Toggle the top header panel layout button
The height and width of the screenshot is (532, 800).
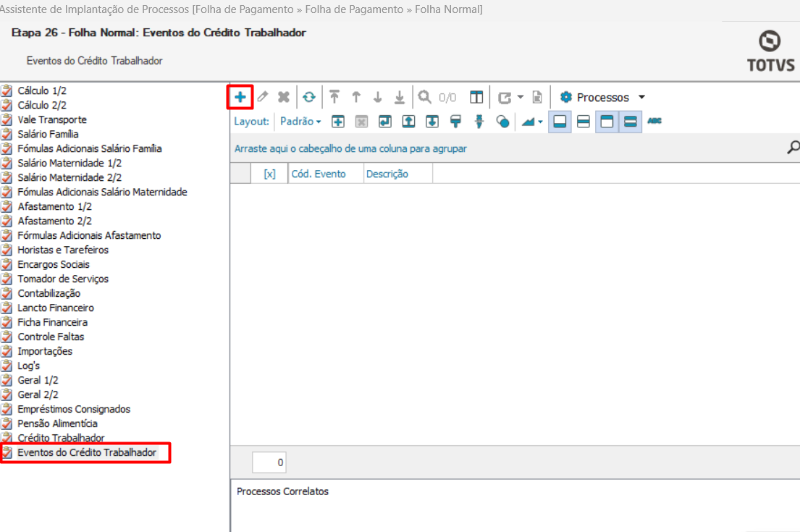point(607,122)
